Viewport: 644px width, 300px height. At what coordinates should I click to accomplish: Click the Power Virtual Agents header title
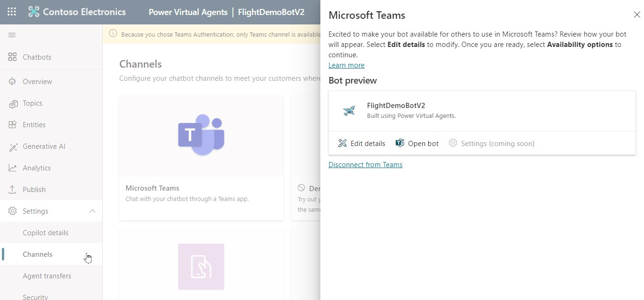(188, 12)
